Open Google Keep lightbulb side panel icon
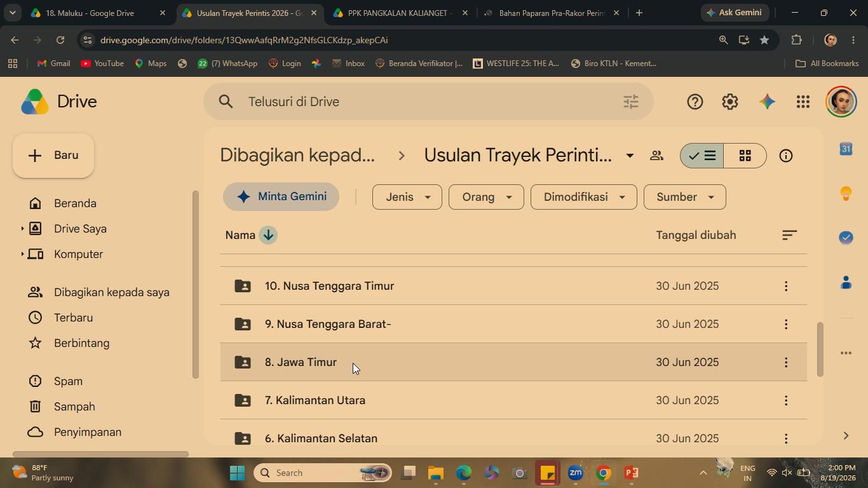 tap(846, 193)
